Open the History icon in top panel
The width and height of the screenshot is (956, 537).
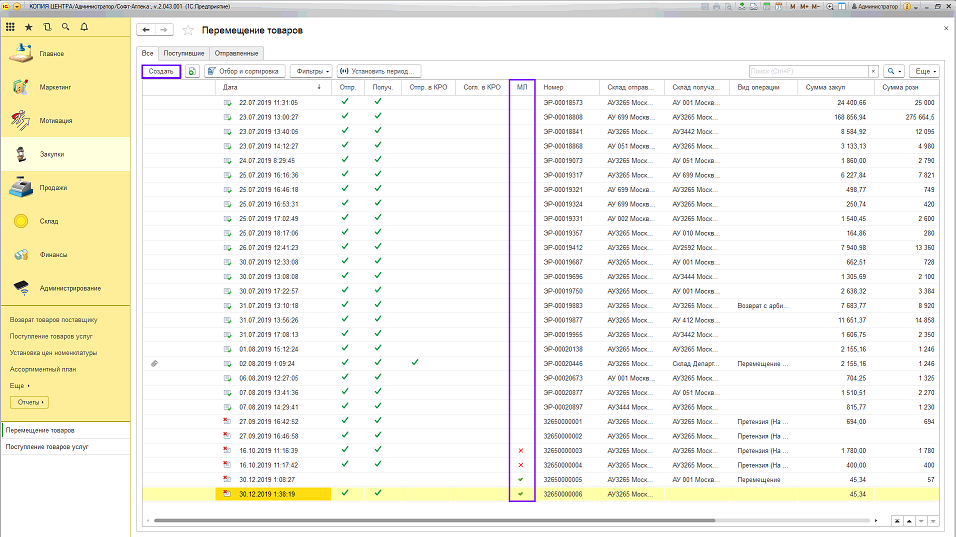click(x=47, y=27)
